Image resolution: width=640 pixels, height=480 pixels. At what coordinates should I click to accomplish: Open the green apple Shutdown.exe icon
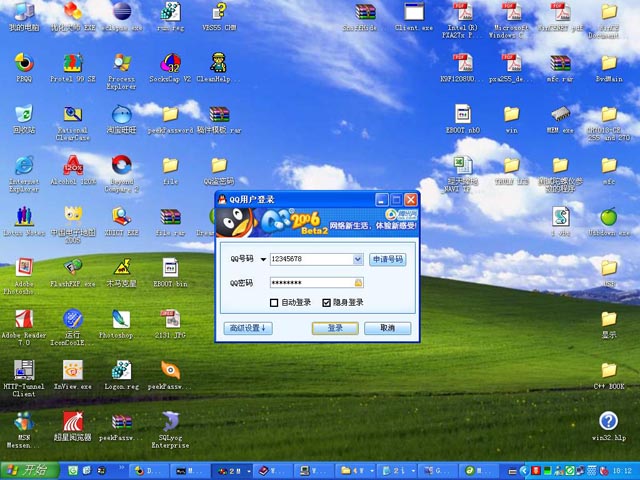[609, 217]
